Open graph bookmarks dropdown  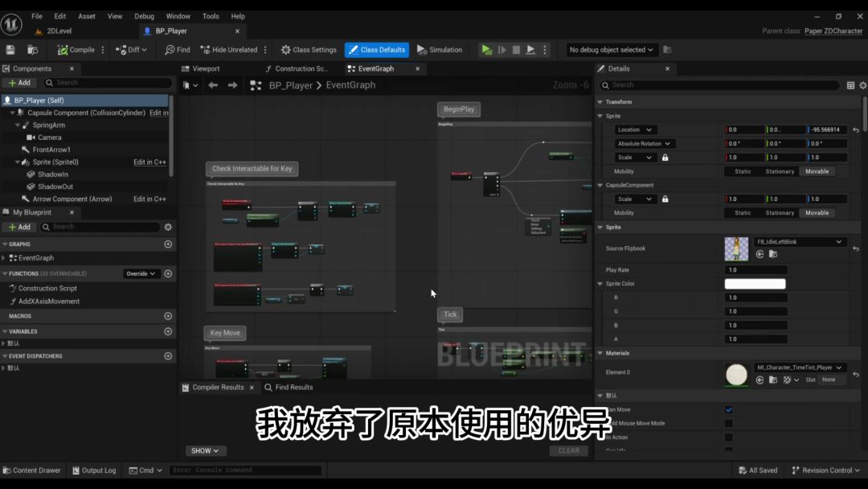[x=190, y=85]
